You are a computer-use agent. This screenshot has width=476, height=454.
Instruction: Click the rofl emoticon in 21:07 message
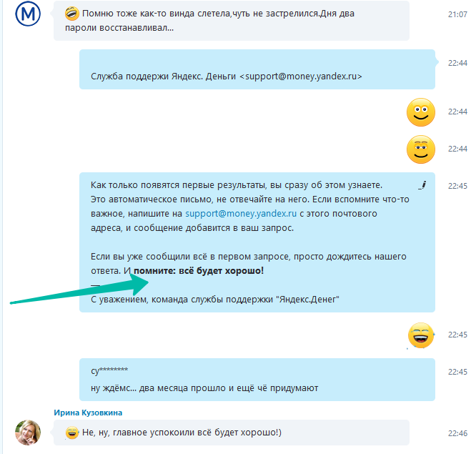[x=72, y=14]
